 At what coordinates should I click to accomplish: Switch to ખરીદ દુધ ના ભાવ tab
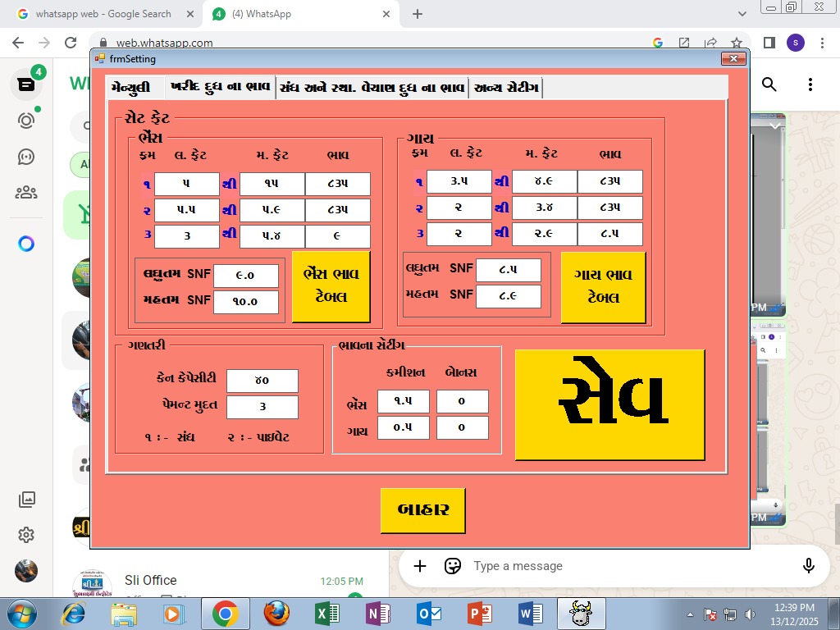219,88
